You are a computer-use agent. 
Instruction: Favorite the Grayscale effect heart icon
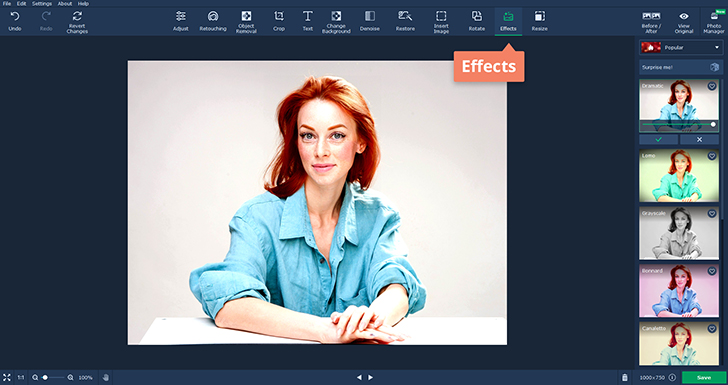pyautogui.click(x=712, y=214)
